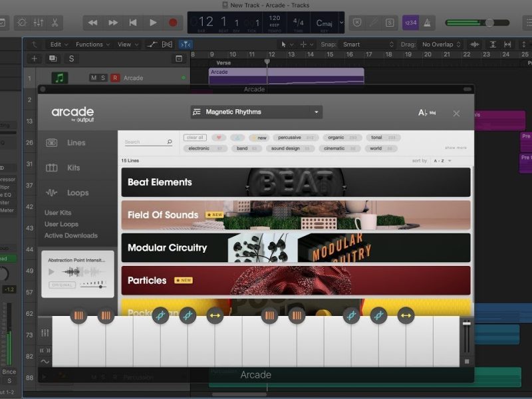Open Editors with the scissors icon
Viewport: 532px width, 399px height.
coord(55,23)
